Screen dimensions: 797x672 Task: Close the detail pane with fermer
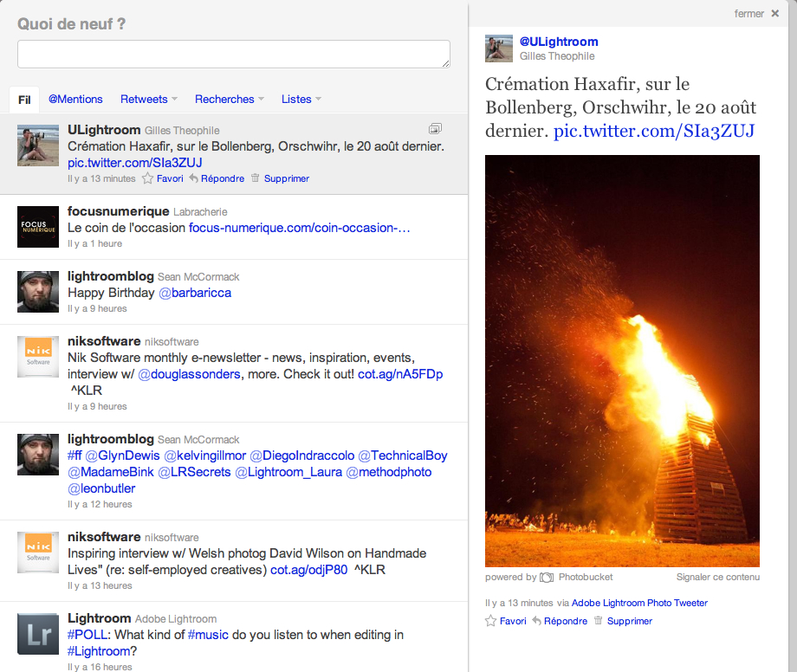756,14
